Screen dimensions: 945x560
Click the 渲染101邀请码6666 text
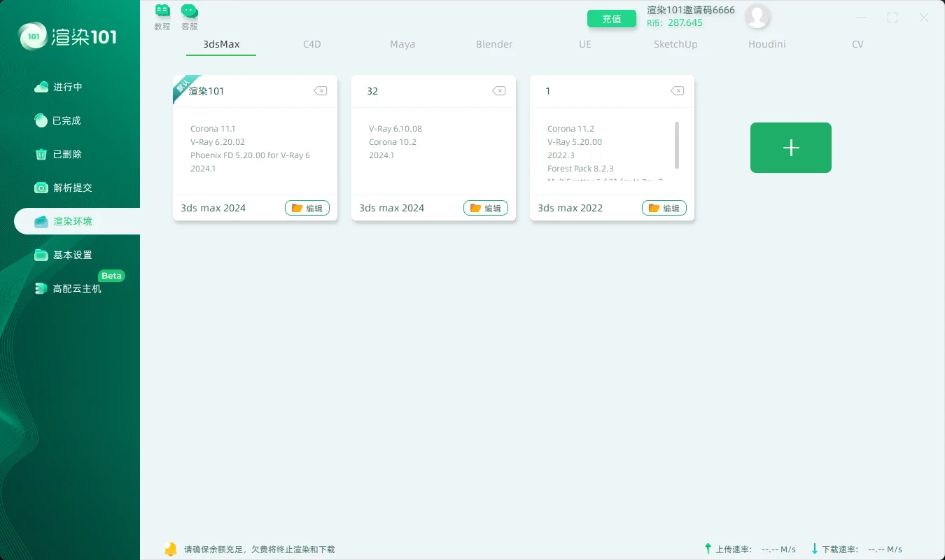click(691, 10)
